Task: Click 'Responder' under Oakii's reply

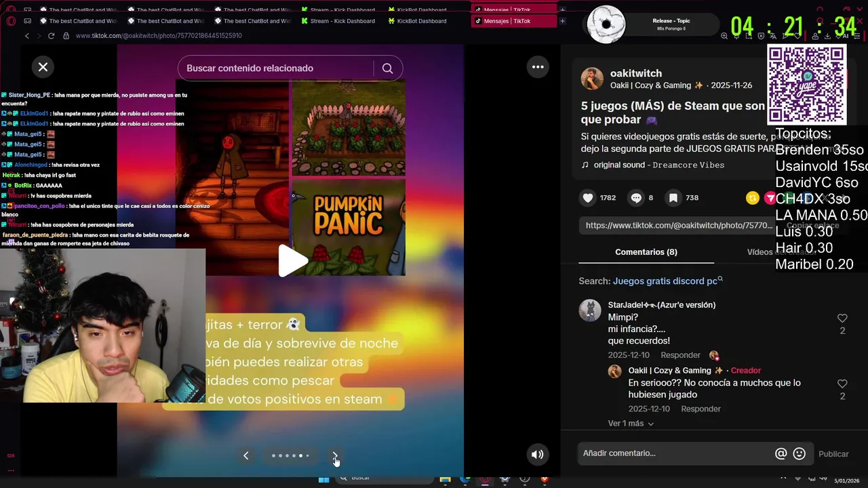Action: pos(701,409)
